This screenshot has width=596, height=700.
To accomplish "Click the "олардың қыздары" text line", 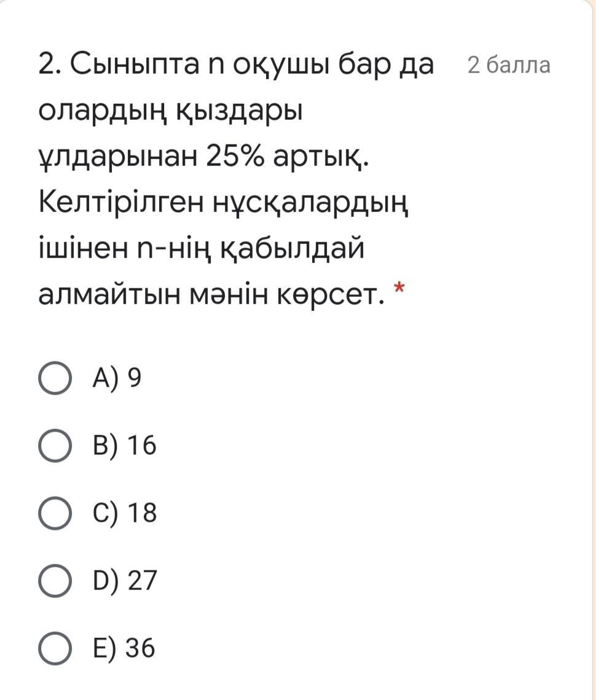I will 171,111.
